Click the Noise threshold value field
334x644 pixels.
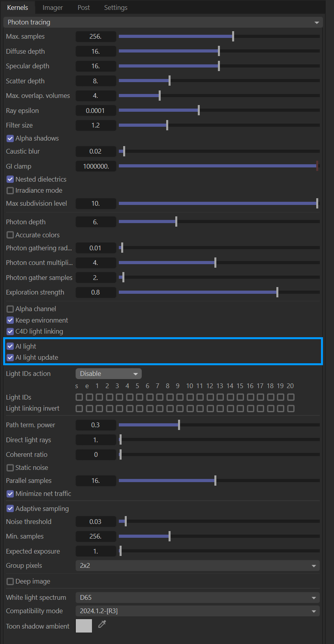(96, 522)
